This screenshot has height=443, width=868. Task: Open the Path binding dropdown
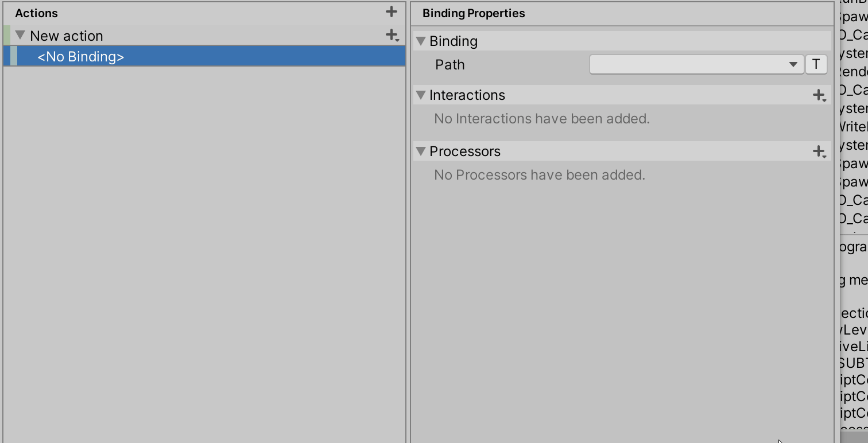click(696, 64)
